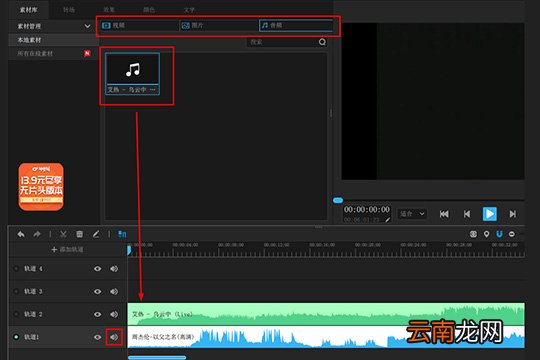Click the round icon left of marker pin
540x360 pixels.
(474, 234)
